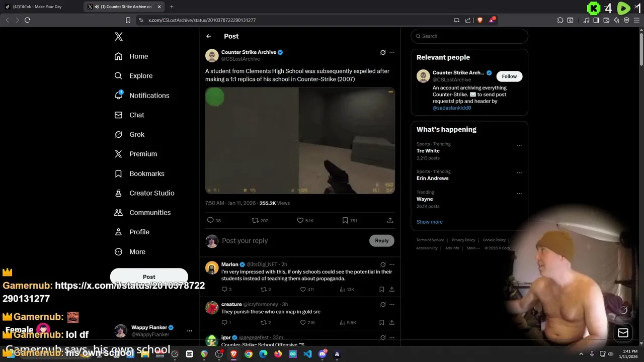Play the Counter-Strike video in the post
Screen dimensions: 644x362
click(300, 141)
